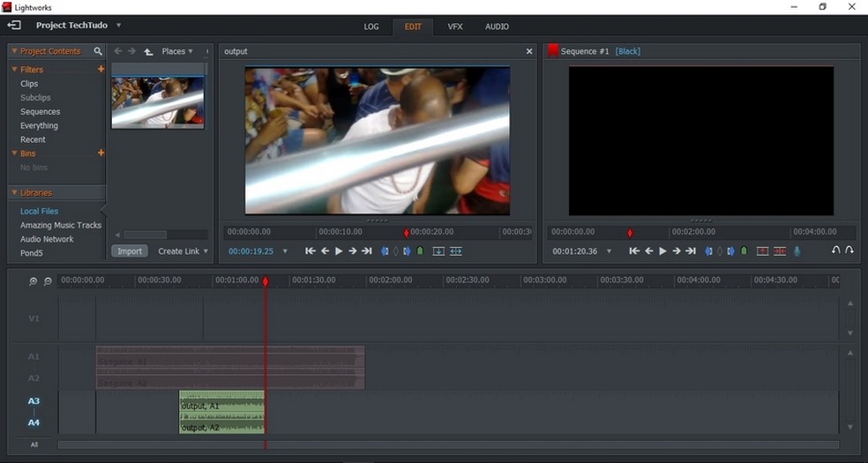
Task: Zoom in on the timeline
Action: pos(34,281)
